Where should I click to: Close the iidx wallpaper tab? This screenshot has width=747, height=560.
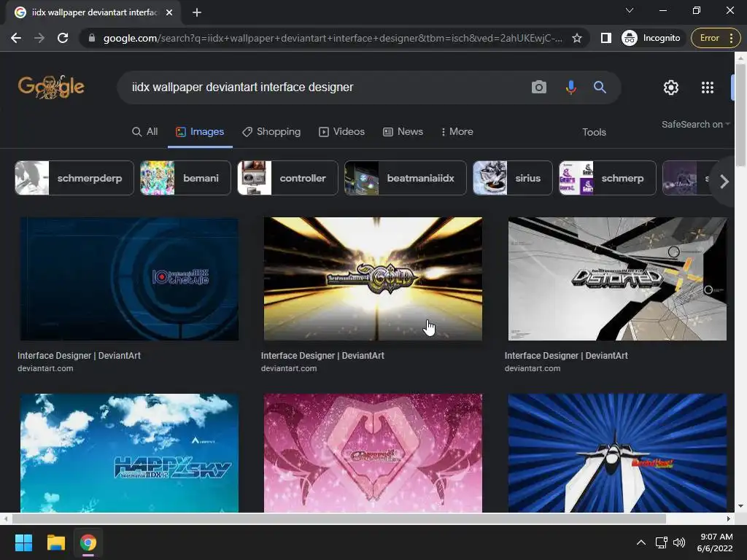click(x=169, y=12)
